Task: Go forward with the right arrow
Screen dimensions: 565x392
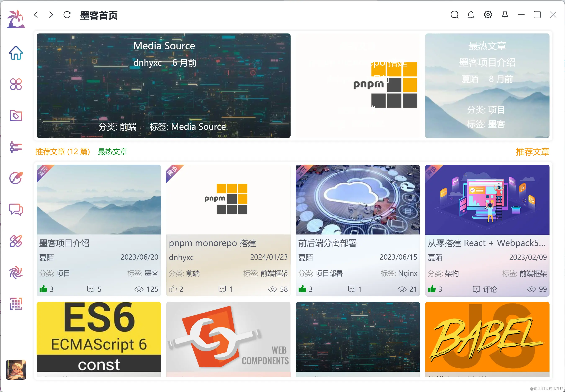Action: (x=51, y=15)
